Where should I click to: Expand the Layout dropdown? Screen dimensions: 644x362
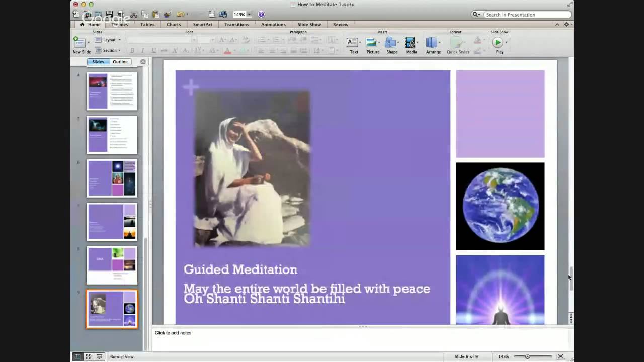[x=112, y=40]
